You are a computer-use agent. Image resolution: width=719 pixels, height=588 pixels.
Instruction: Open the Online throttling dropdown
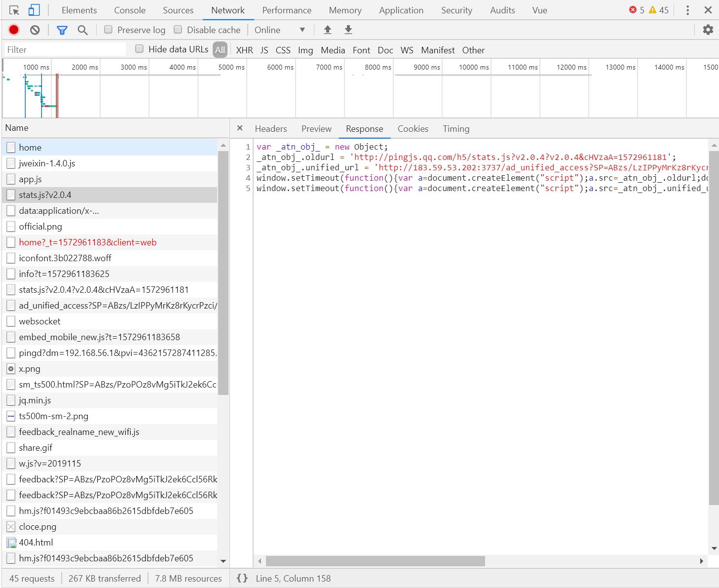(x=279, y=30)
